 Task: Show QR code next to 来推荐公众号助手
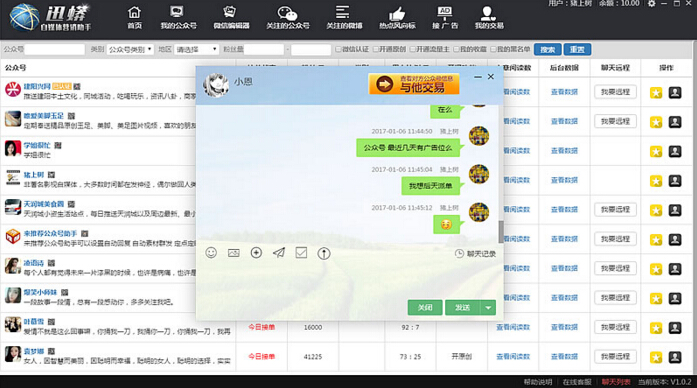pos(84,233)
